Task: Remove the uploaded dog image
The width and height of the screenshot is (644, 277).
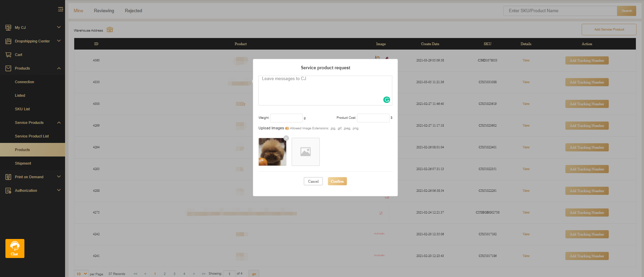Action: (286, 138)
